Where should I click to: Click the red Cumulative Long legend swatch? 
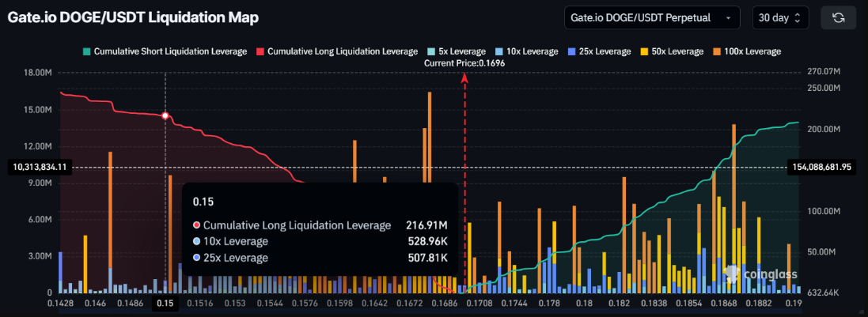(260, 51)
